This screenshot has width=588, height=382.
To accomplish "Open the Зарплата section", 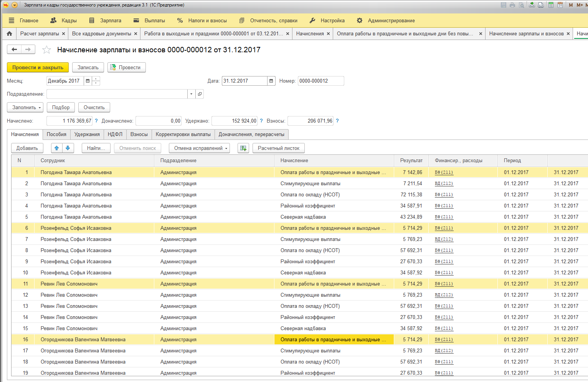I will click(x=105, y=20).
